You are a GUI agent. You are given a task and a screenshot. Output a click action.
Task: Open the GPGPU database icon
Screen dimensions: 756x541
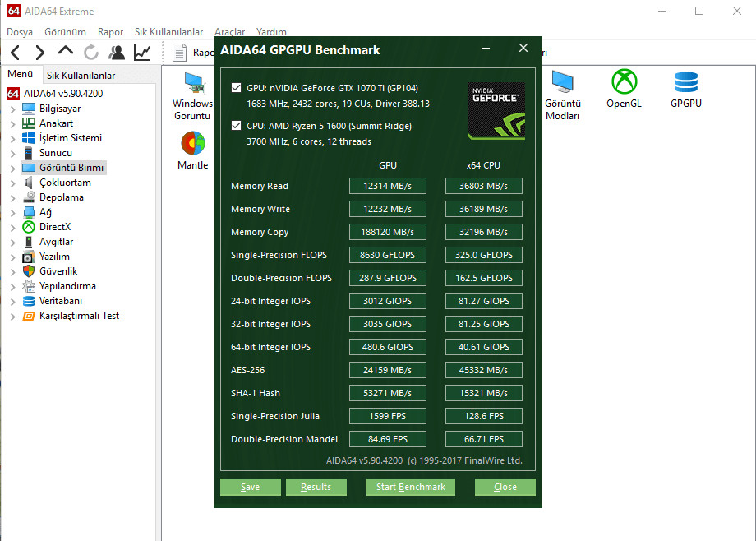685,81
